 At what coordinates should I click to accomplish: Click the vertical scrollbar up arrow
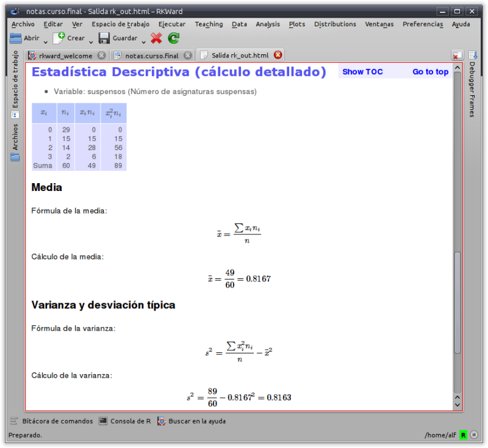(x=457, y=68)
